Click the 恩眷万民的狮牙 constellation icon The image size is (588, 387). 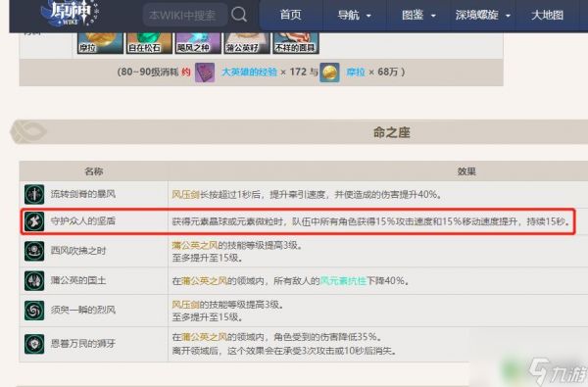point(34,344)
